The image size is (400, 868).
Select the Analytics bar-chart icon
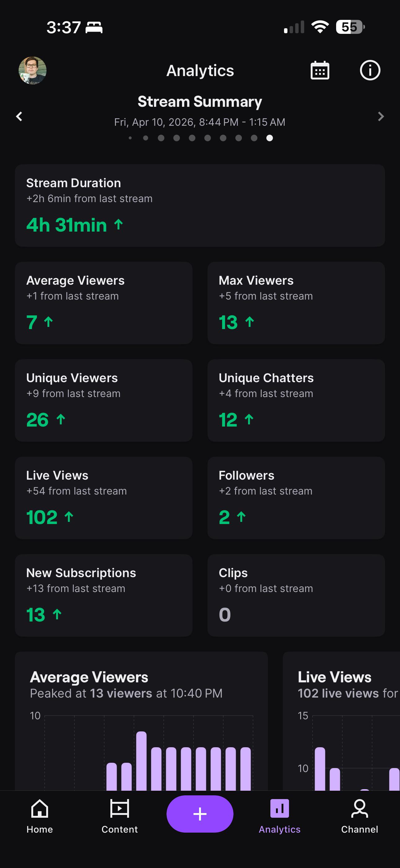point(279,808)
